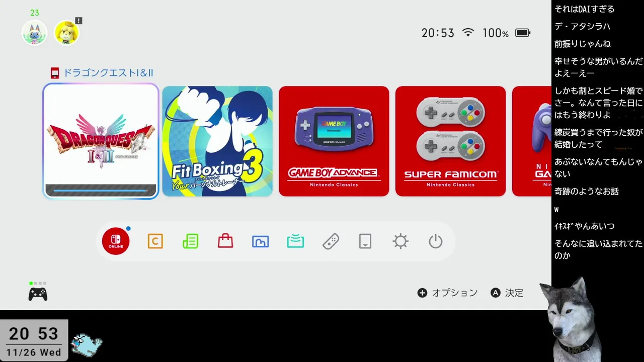Click the battery status icon
Screen dimensions: 644x362
[x=523, y=33]
